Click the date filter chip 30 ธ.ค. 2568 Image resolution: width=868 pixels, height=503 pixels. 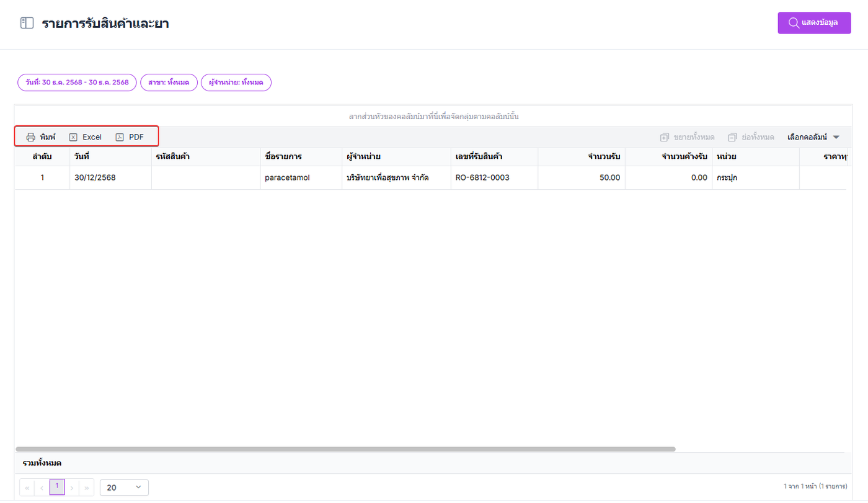pos(77,82)
